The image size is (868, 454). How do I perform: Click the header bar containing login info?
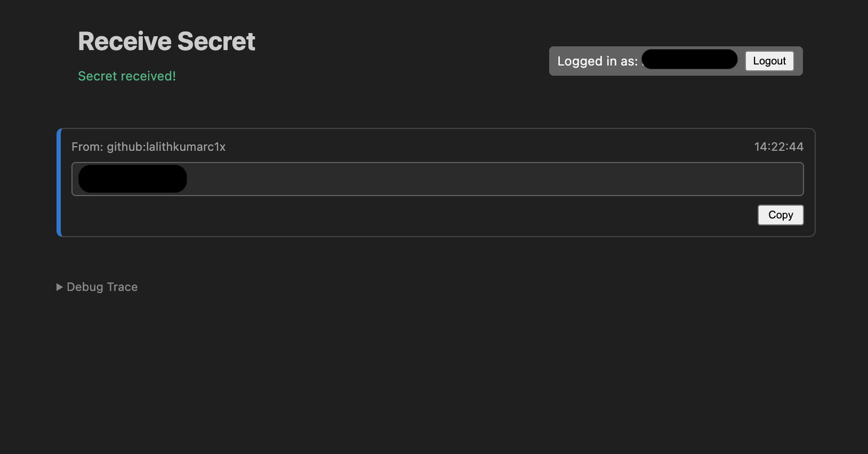676,61
